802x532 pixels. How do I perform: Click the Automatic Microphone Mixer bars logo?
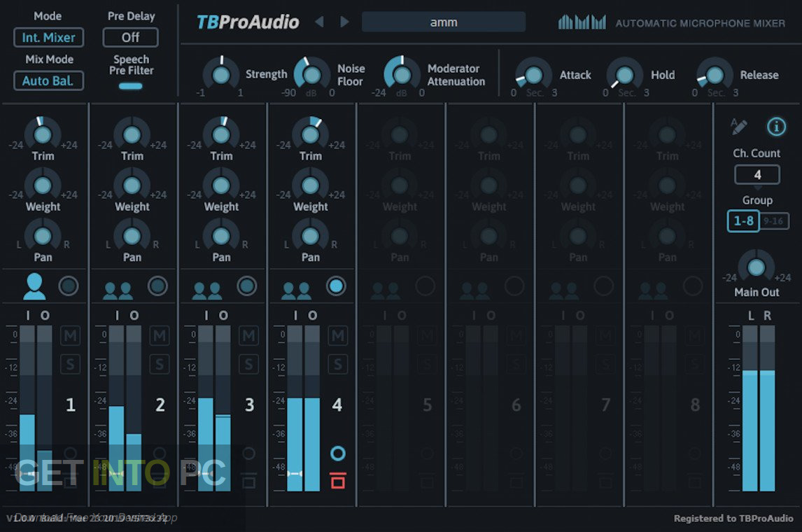[x=582, y=22]
